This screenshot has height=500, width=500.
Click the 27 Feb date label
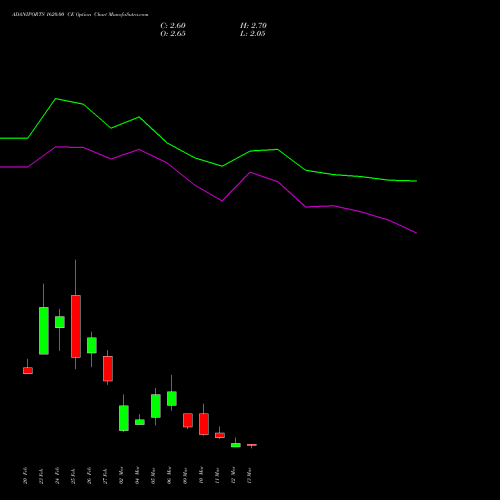pos(106,475)
